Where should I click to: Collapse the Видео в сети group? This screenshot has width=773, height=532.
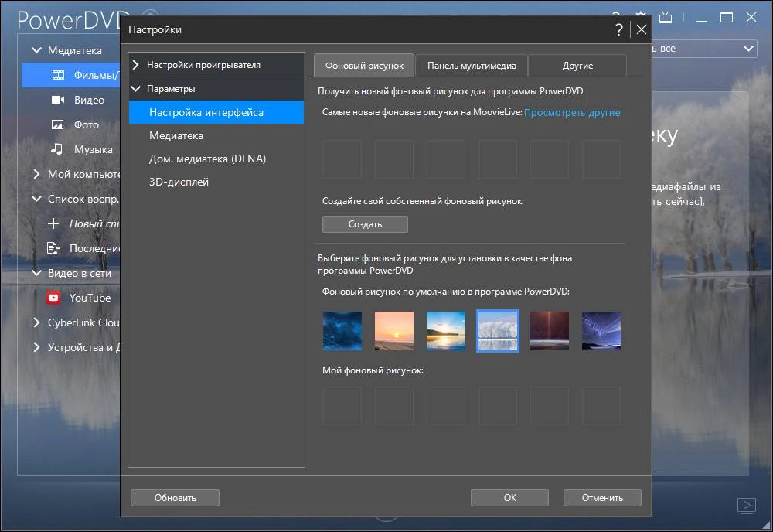(36, 273)
